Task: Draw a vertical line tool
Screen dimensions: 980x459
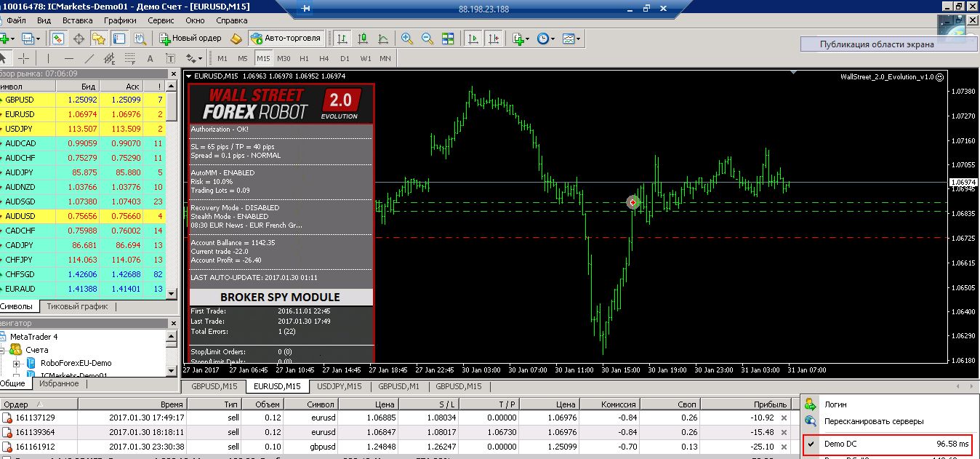Action: point(48,58)
